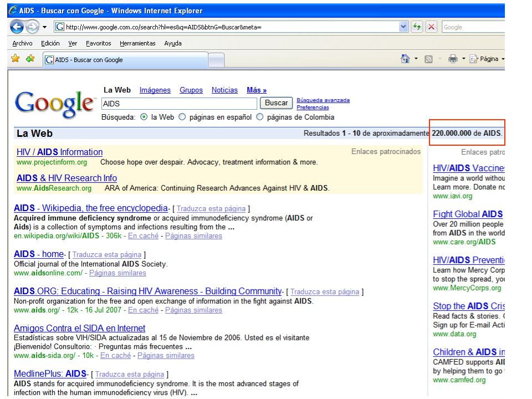This screenshot has width=532, height=399.
Task: Open the Ayuda menu
Action: (x=173, y=43)
